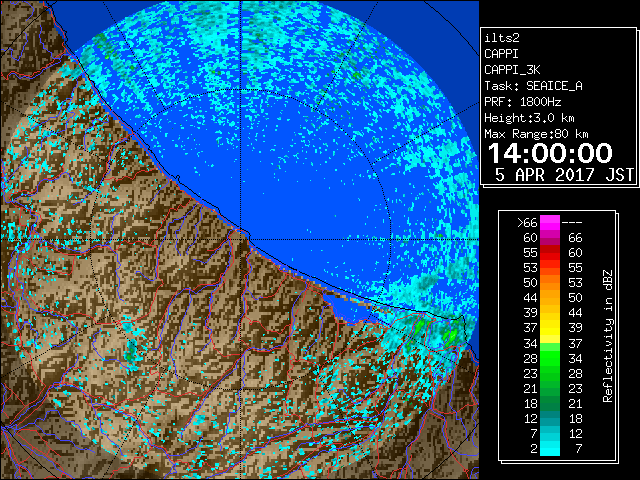Click 'Max Range:80 km' text

pyautogui.click(x=536, y=134)
